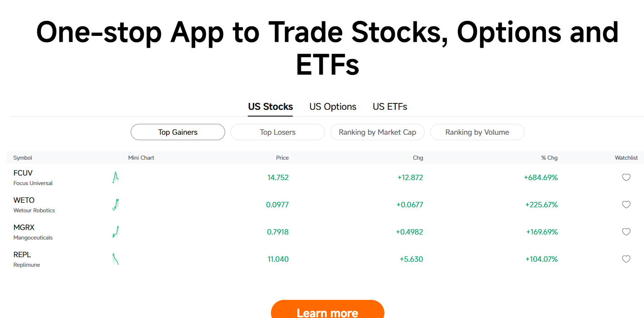Select Ranking by Market Cap filter
This screenshot has width=644, height=318.
pos(378,132)
